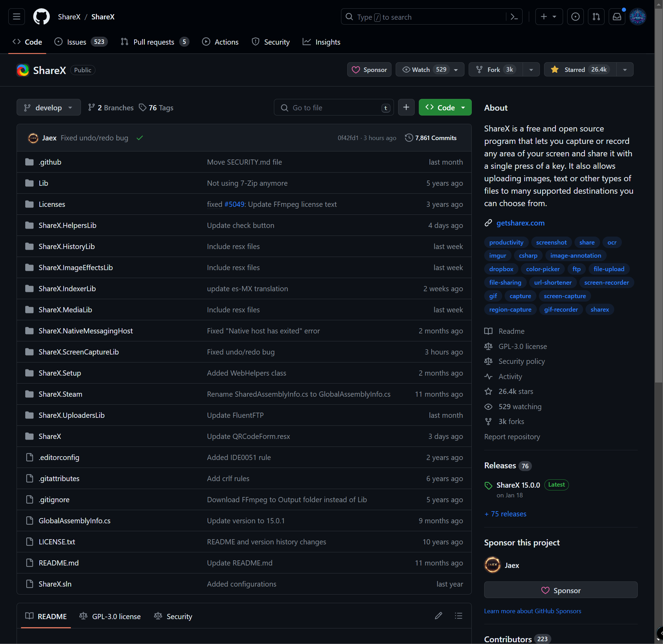Open the Security tab

pyautogui.click(x=271, y=42)
